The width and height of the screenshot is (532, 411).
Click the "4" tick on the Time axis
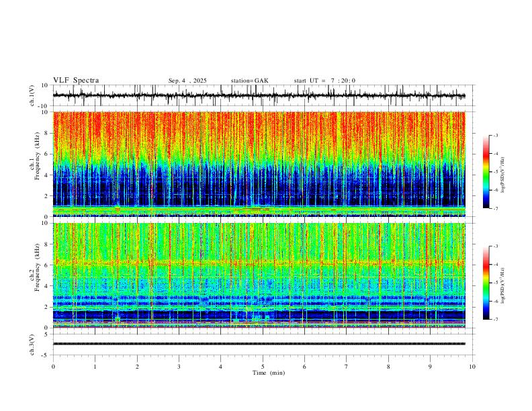click(220, 367)
